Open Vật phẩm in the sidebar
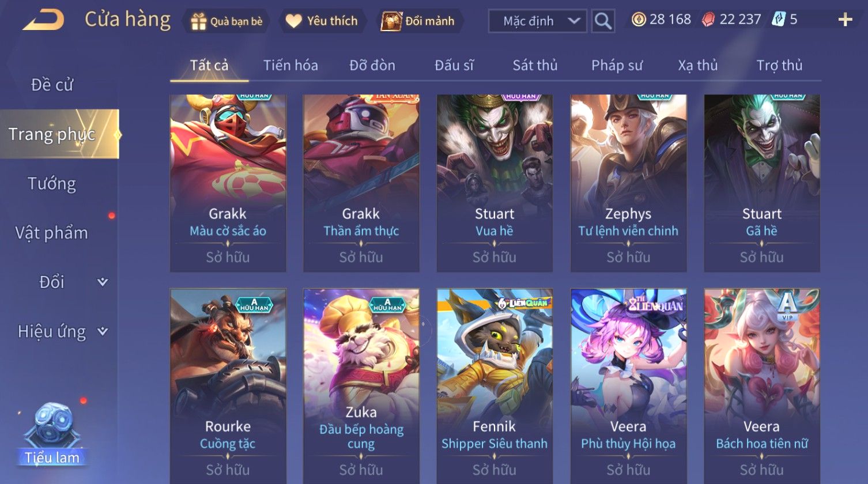Screen dimensions: 868x484 52,233
